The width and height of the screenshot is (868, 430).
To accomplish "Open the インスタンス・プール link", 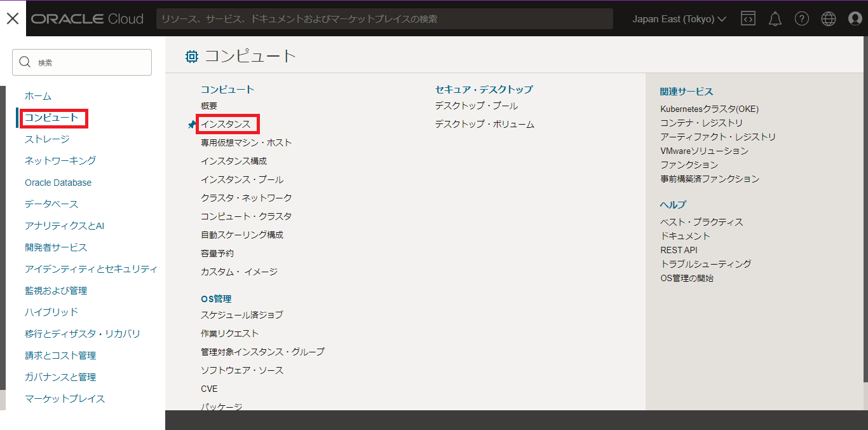I will [x=242, y=179].
